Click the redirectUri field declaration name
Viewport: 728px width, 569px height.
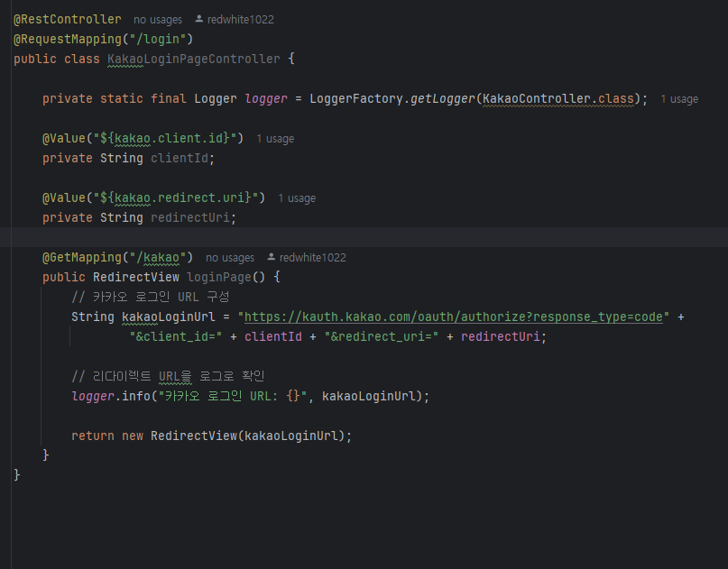point(189,217)
